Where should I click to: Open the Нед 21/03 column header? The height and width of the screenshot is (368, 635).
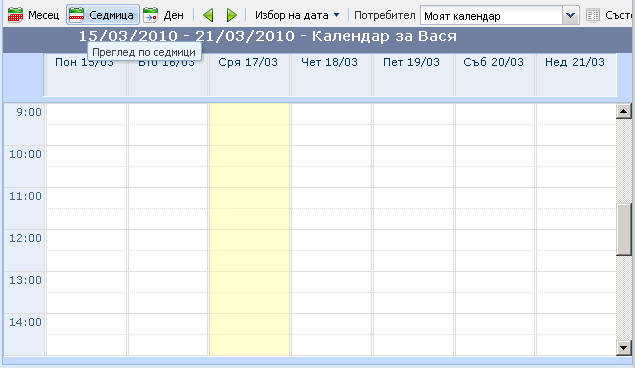[x=575, y=62]
